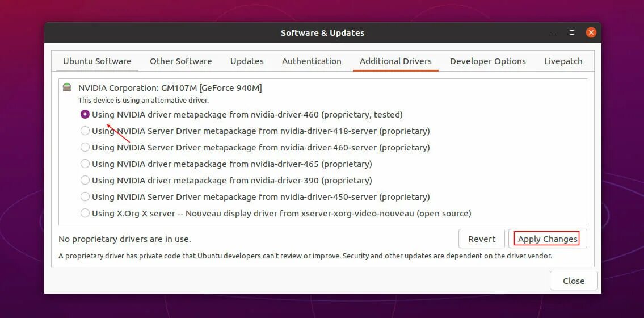644x318 pixels.
Task: Click the proprietary driver private code notice
Action: tap(305, 256)
